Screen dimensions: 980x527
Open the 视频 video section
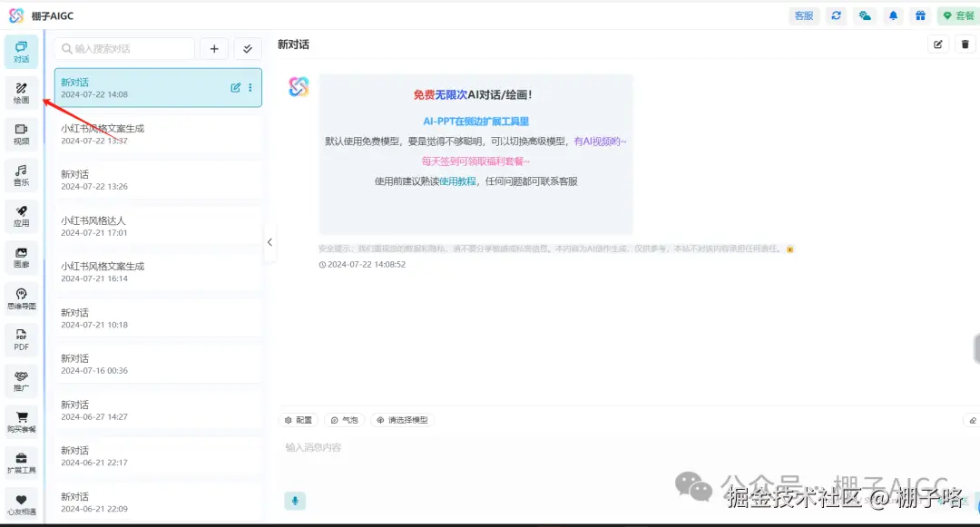click(21, 132)
